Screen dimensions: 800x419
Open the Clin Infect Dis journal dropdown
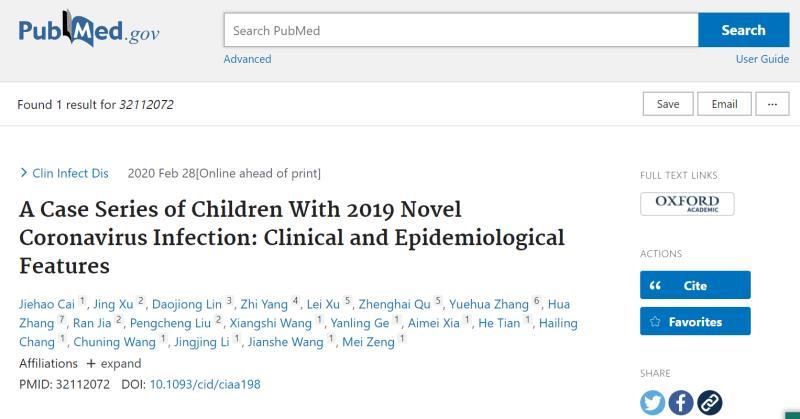64,173
